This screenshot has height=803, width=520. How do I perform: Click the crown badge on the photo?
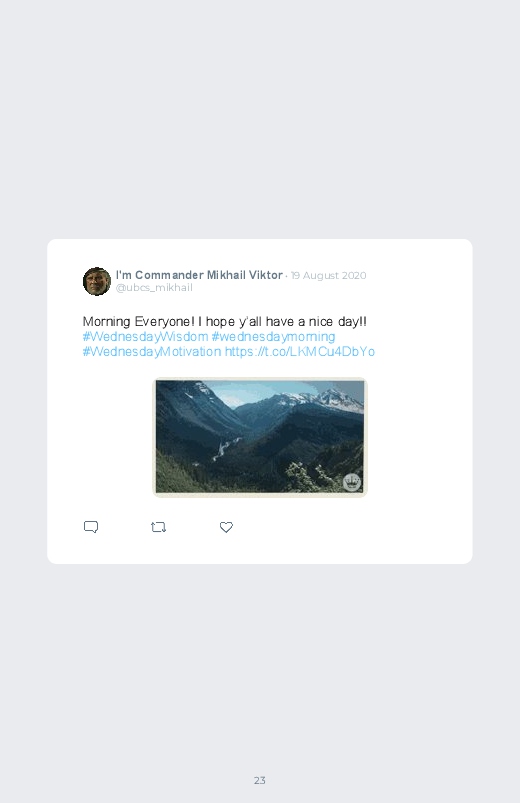351,482
